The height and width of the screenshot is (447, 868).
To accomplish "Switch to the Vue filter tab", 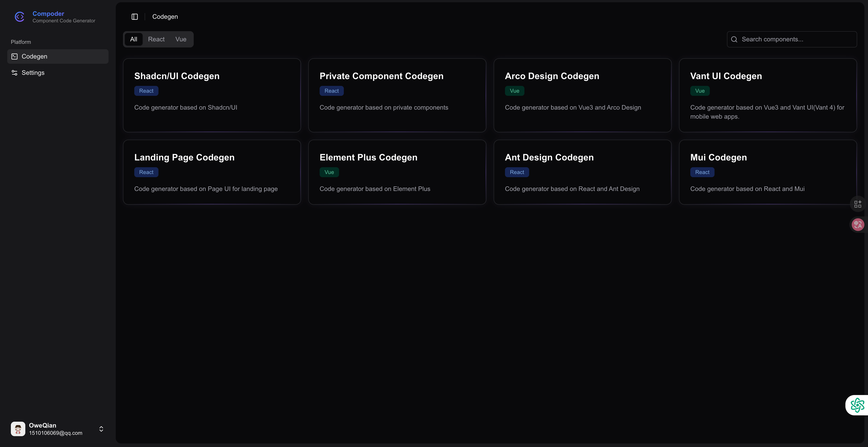I will click(181, 39).
